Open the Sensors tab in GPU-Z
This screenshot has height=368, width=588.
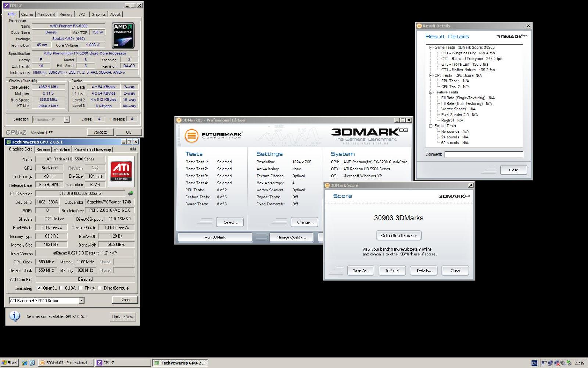pyautogui.click(x=43, y=149)
